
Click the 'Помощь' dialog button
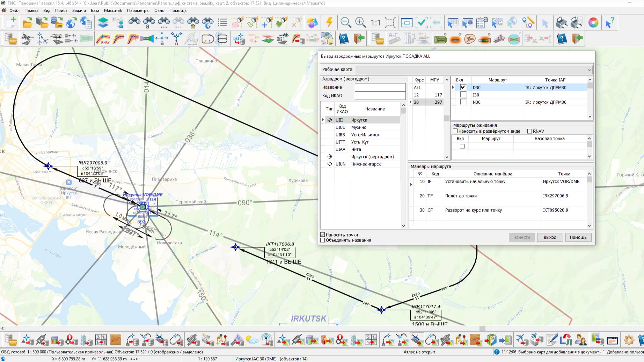click(578, 237)
